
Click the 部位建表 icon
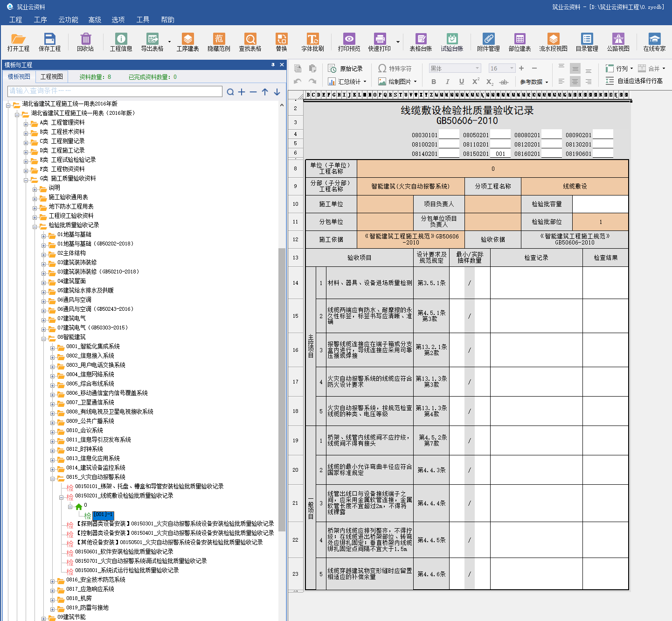(x=520, y=42)
